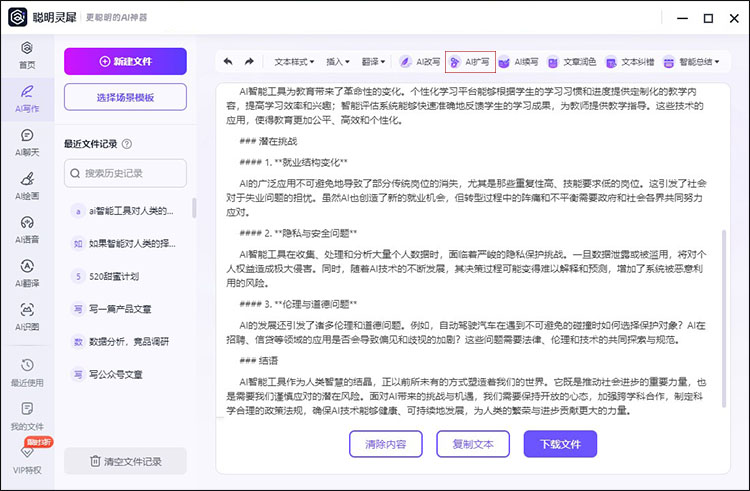
Task: Open the VIP特权 diamond icon
Action: pos(27,452)
